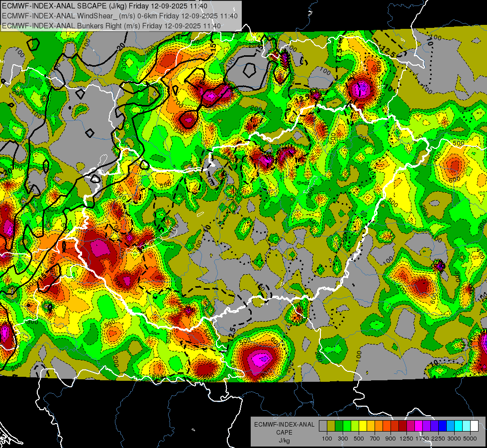Click the bright green legend swatch
Image resolution: width=487 pixels, height=448 pixels.
[347, 426]
